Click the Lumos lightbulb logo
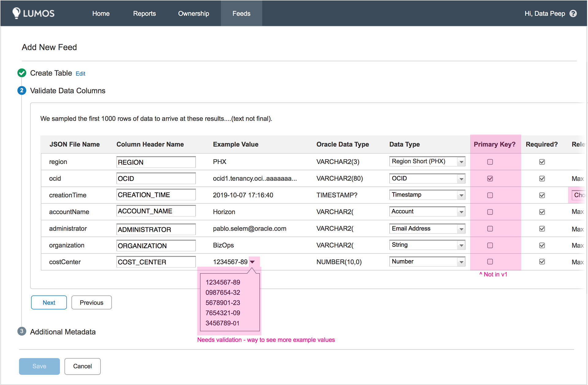588x385 pixels. click(x=16, y=13)
